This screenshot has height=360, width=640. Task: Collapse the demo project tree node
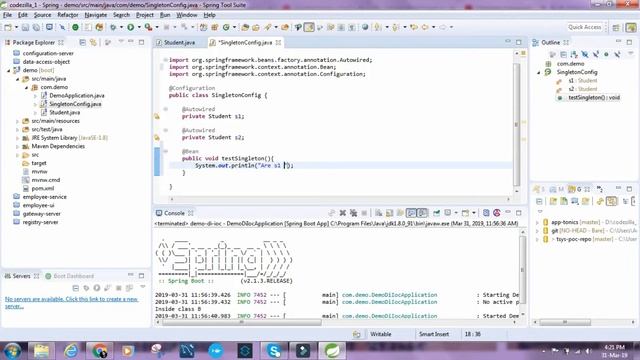pos(9,70)
